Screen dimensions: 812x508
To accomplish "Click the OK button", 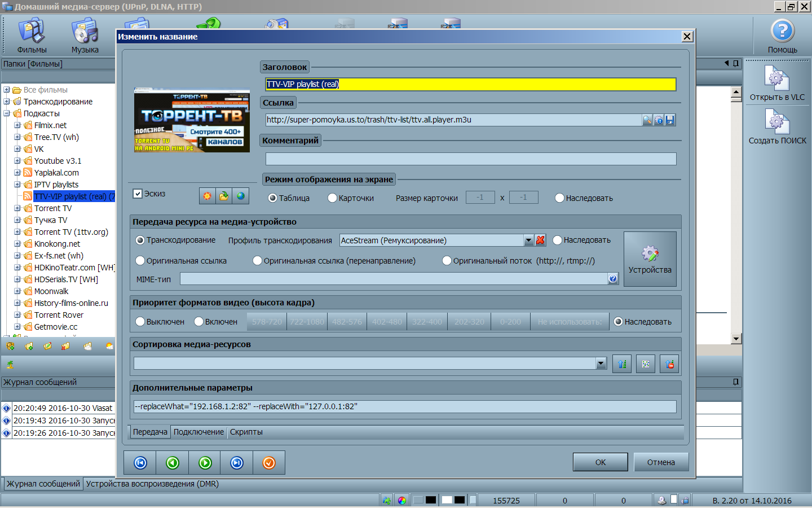I will (x=600, y=462).
